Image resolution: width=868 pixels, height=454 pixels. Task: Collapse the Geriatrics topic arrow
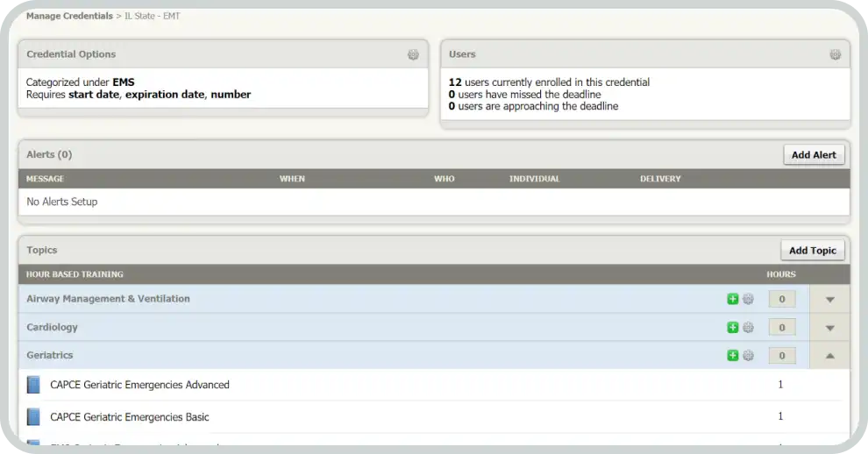pyautogui.click(x=830, y=356)
